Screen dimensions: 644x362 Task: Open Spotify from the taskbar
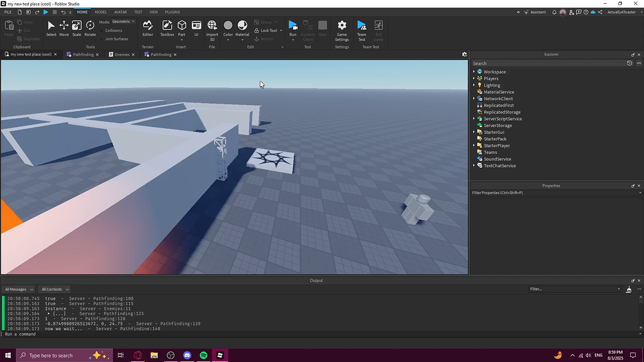pos(203,356)
